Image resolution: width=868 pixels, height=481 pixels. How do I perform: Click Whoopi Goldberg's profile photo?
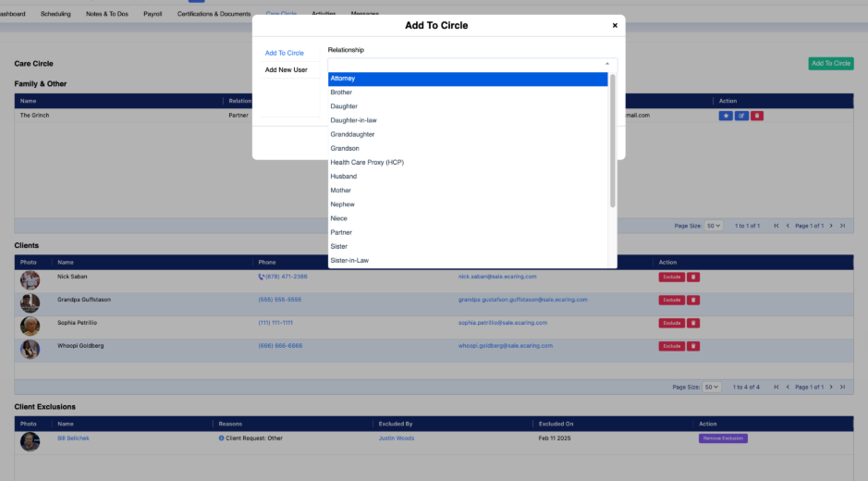30,350
